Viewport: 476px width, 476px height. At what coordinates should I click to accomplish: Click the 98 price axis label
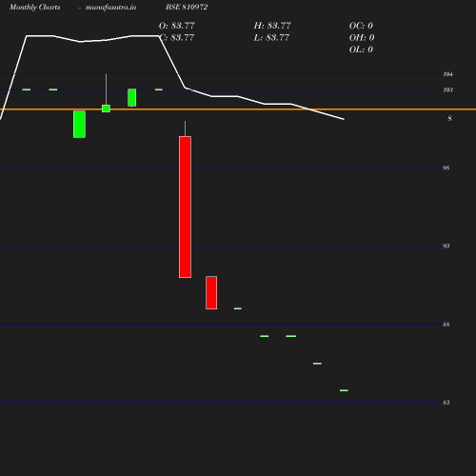pyautogui.click(x=446, y=168)
